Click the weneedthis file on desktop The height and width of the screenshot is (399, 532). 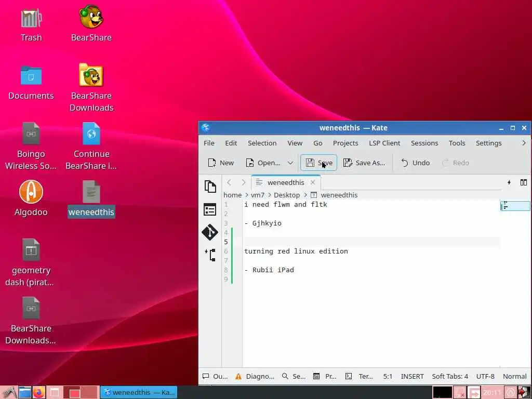[91, 199]
